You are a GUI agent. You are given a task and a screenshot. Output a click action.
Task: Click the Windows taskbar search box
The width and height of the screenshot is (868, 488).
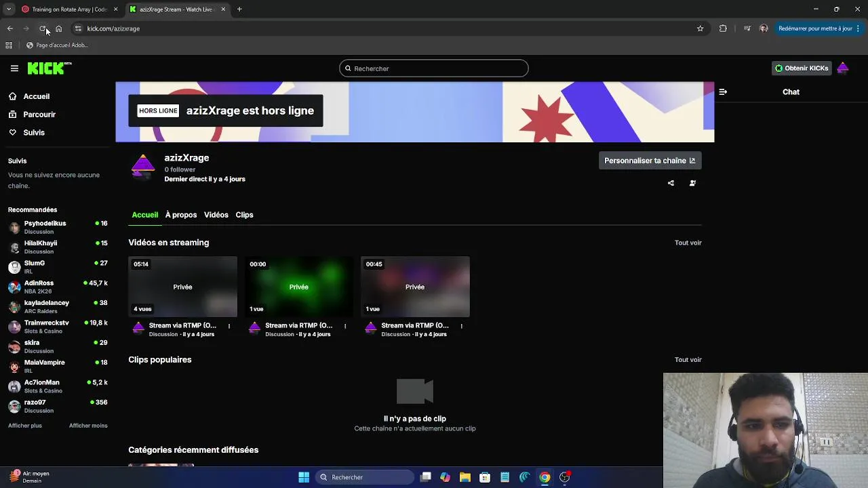pyautogui.click(x=366, y=477)
